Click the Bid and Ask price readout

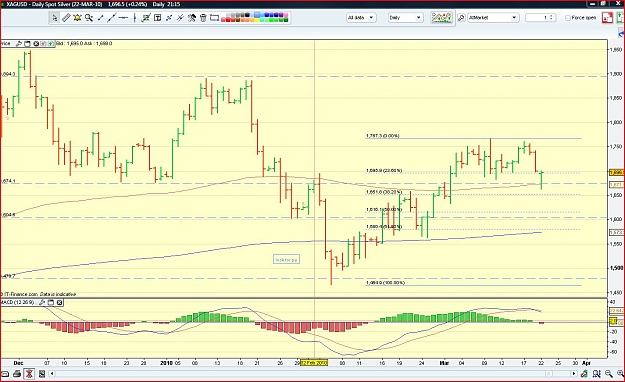pyautogui.click(x=85, y=43)
